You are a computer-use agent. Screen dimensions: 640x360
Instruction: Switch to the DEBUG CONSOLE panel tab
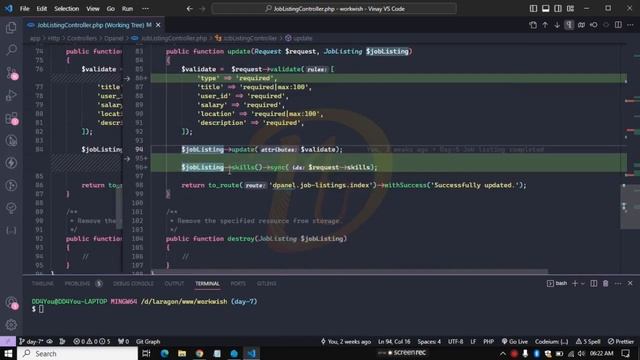(133, 284)
